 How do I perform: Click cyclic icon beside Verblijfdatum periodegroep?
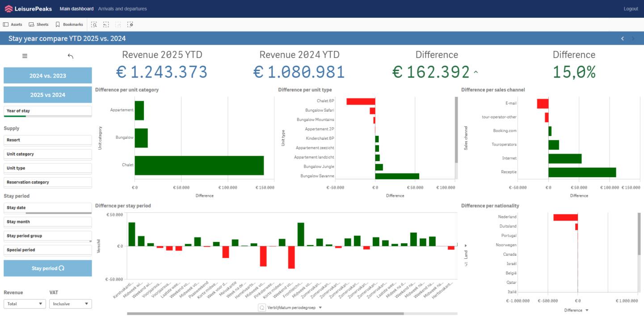pyautogui.click(x=262, y=308)
